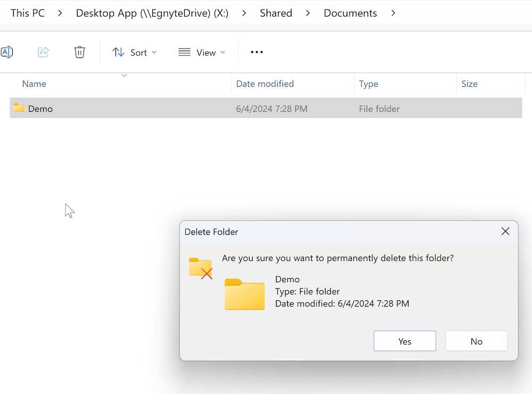Click the Share icon in the toolbar
This screenshot has height=394, width=532.
pos(44,52)
